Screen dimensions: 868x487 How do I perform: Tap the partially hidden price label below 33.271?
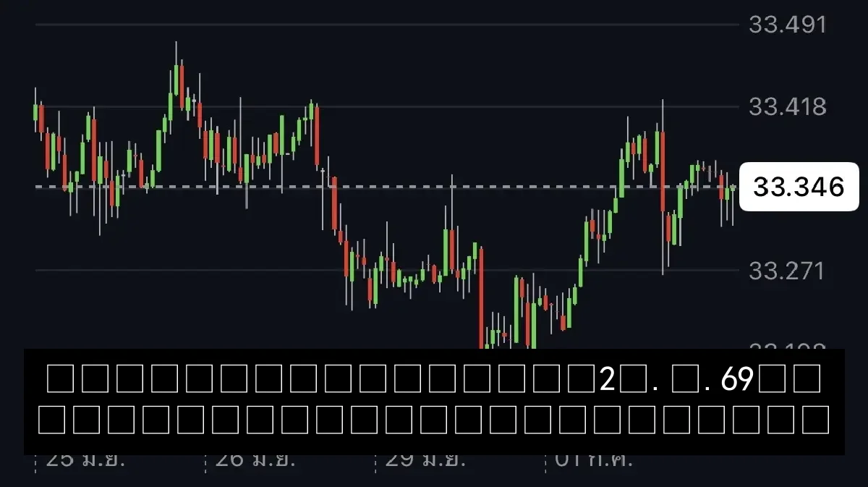pos(787,347)
